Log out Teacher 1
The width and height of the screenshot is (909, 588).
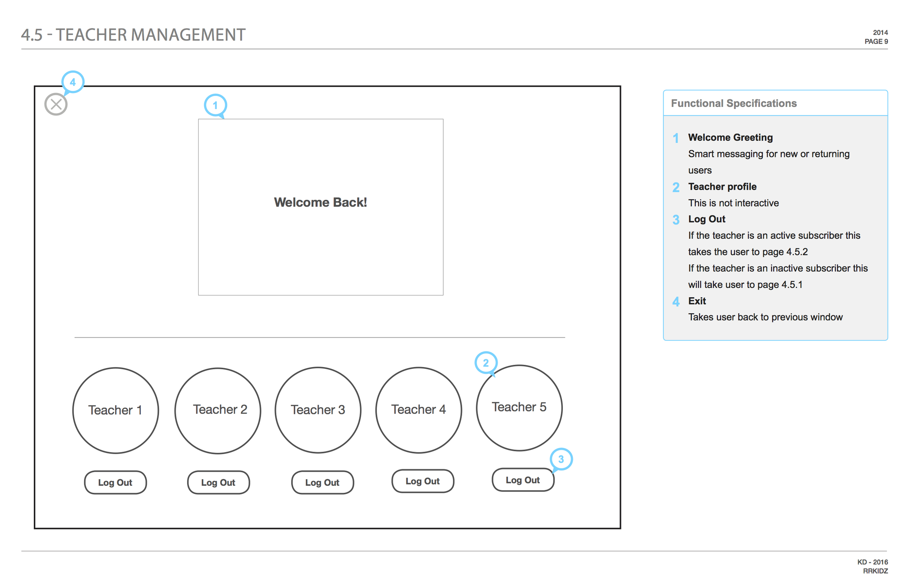pos(115,483)
